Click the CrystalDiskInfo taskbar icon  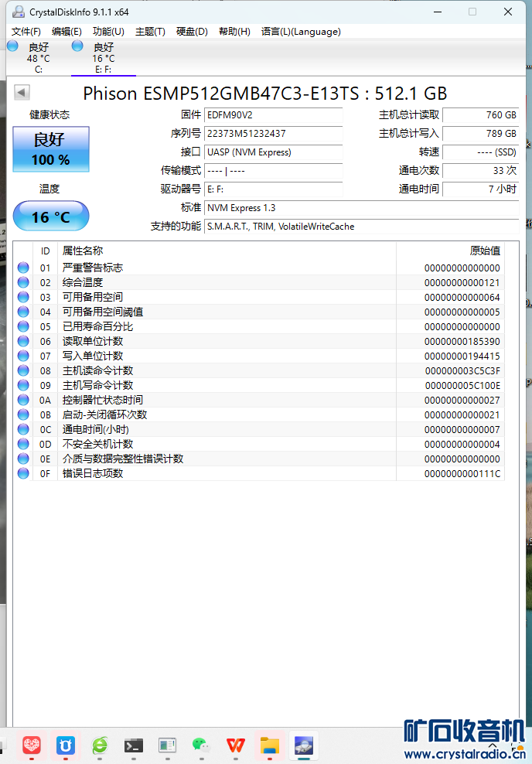click(x=304, y=745)
